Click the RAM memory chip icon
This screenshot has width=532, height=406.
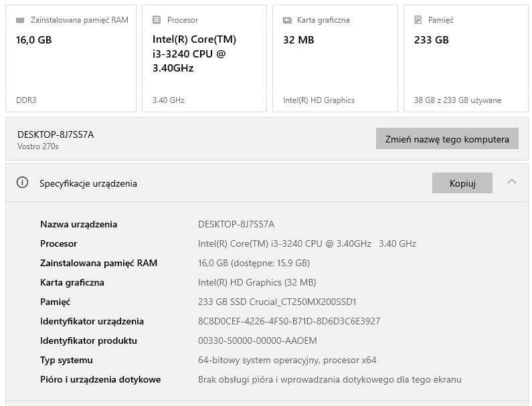pos(20,20)
